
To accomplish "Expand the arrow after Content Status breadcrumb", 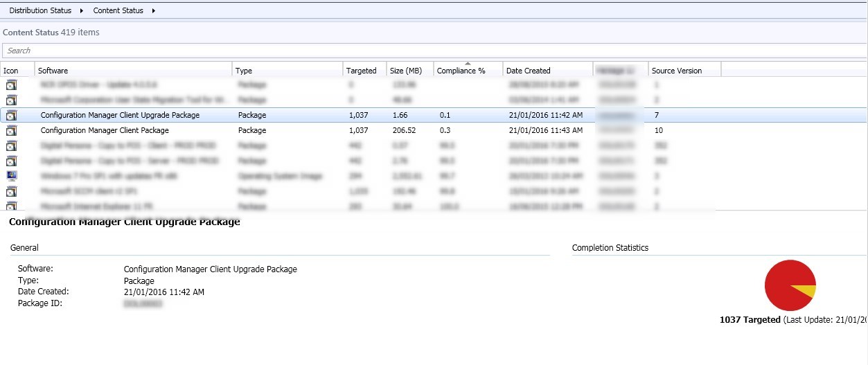I will pos(153,10).
